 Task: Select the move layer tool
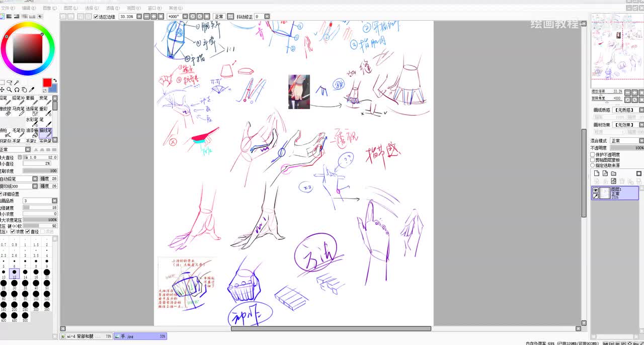click(x=3, y=90)
